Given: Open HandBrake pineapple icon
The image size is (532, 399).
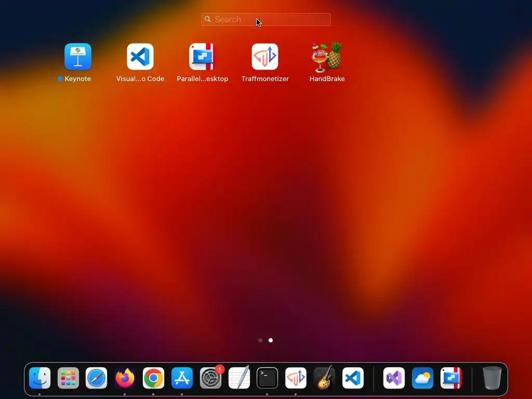Looking at the screenshot, I should coord(327,57).
